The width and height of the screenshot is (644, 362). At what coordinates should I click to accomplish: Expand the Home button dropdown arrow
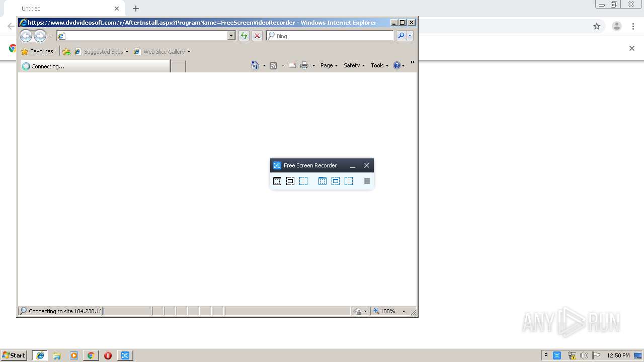click(x=264, y=66)
